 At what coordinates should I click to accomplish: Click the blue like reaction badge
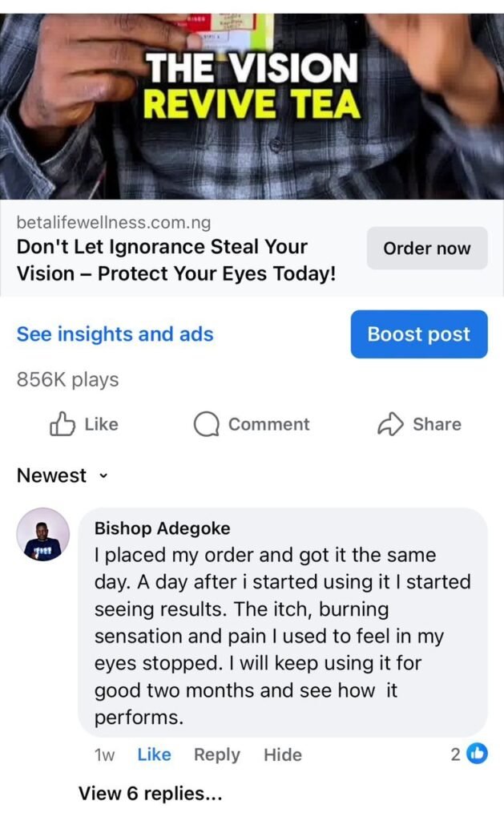pyautogui.click(x=477, y=754)
